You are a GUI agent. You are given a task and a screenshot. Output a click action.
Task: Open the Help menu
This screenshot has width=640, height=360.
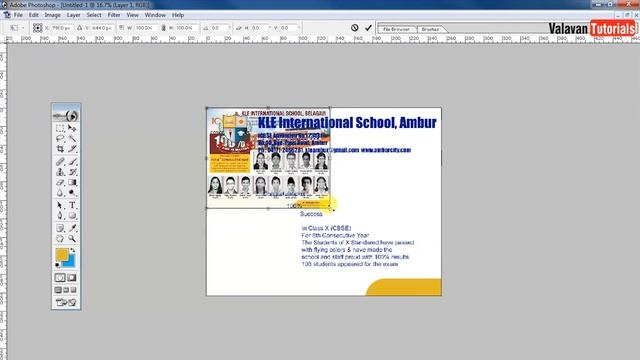178,15
